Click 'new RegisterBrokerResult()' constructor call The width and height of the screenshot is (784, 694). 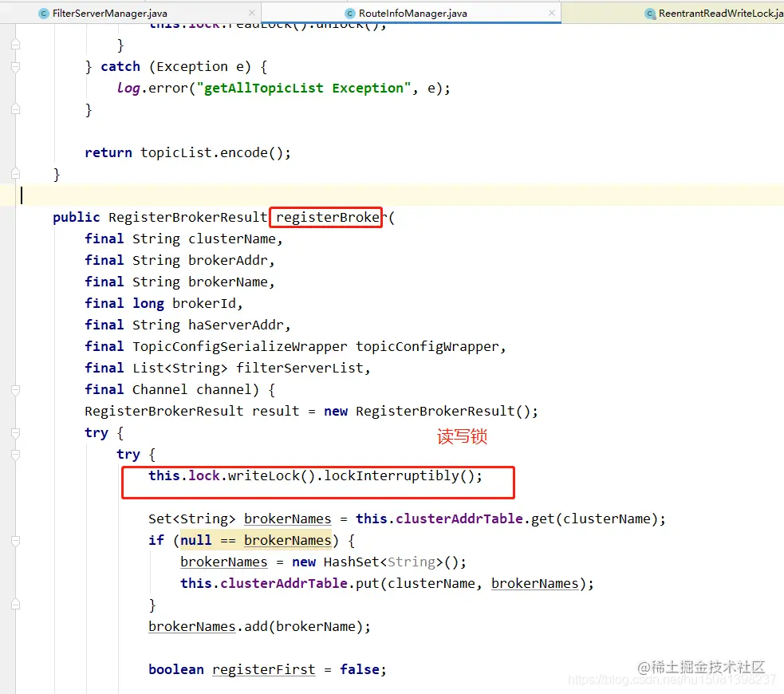click(x=427, y=411)
